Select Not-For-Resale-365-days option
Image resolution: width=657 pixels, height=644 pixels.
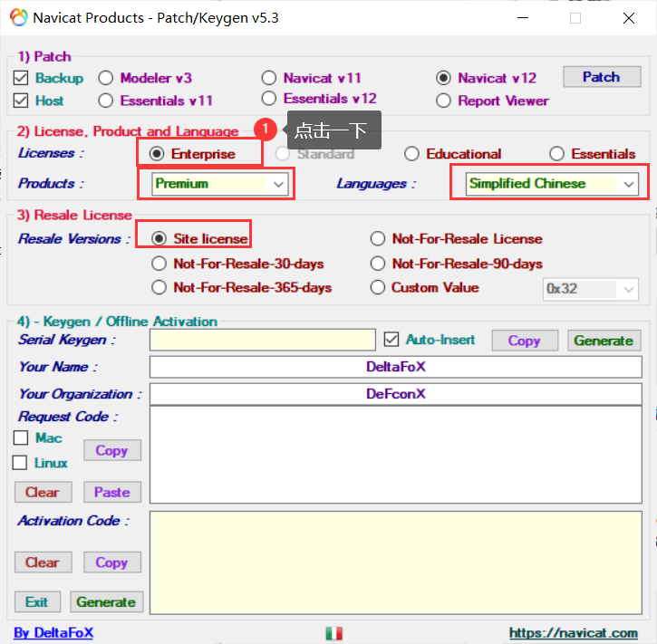pos(159,288)
